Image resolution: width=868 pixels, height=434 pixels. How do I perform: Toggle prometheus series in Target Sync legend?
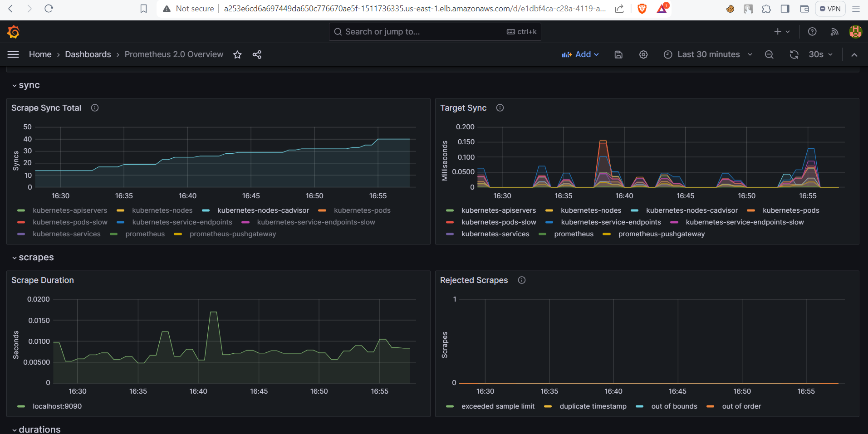coord(574,234)
